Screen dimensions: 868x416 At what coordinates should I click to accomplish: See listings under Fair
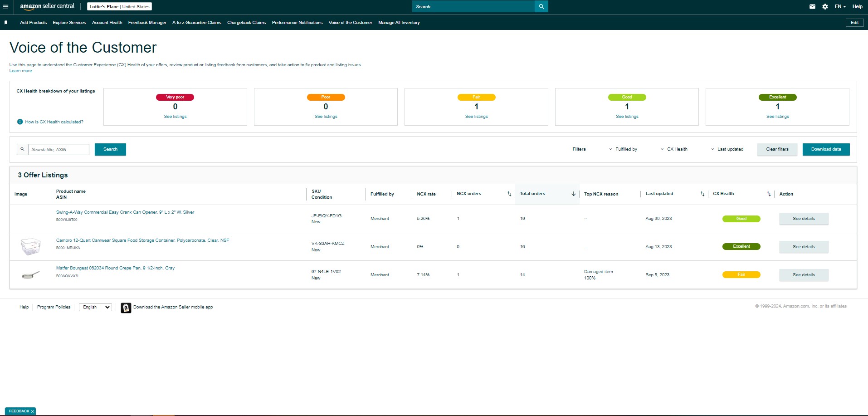tap(477, 117)
